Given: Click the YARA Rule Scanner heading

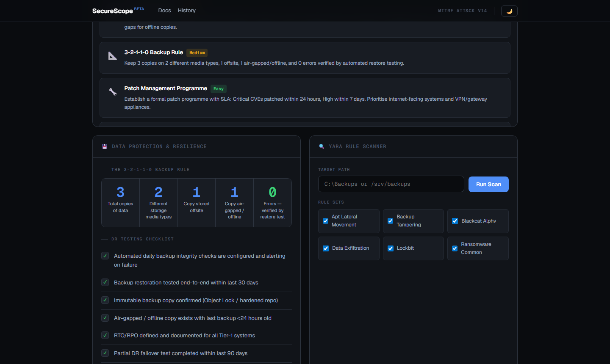Looking at the screenshot, I should coord(358,146).
